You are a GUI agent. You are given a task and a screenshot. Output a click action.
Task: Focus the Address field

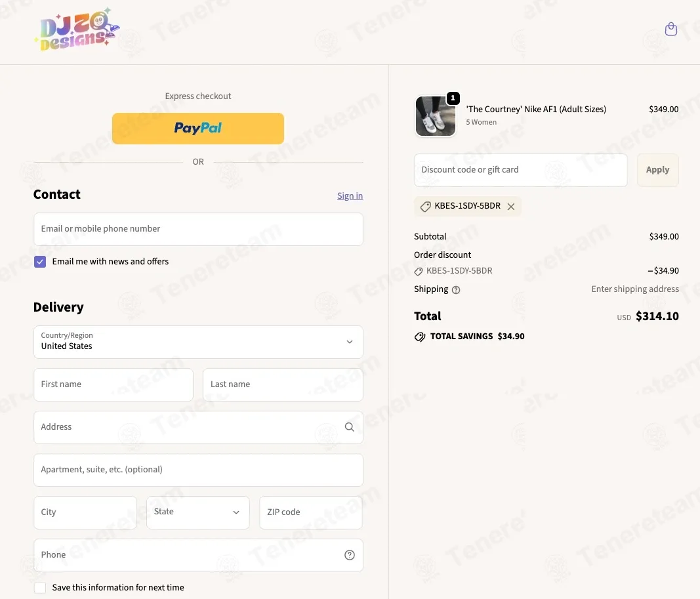tap(198, 427)
